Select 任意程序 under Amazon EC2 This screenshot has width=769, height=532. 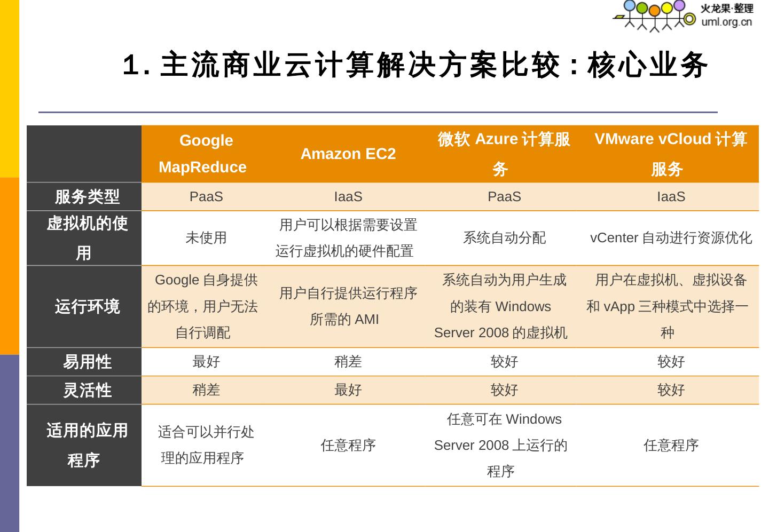(348, 445)
